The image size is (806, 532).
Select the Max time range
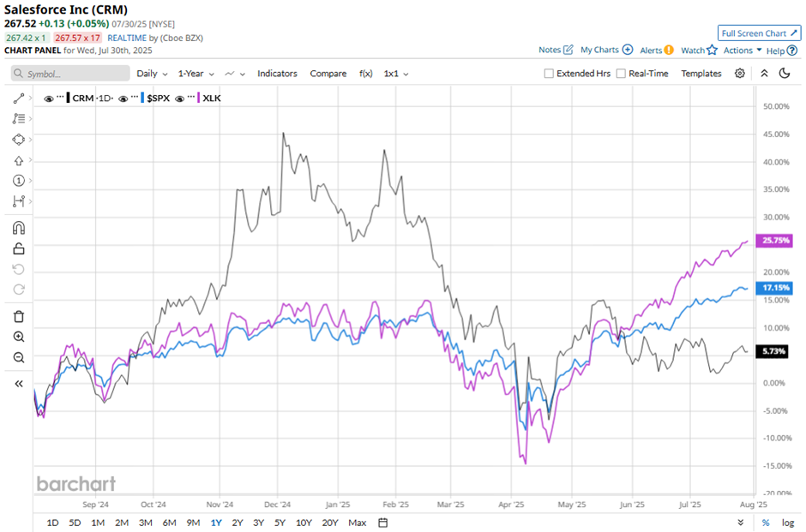358,523
